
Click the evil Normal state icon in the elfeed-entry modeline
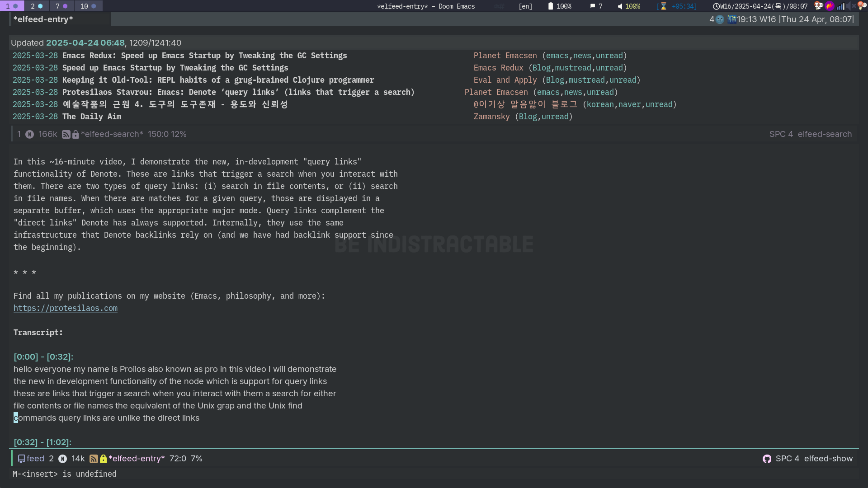click(62, 459)
